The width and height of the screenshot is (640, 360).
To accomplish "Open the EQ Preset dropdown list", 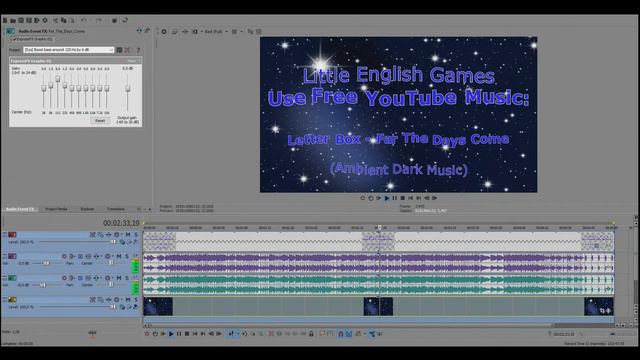I will pos(111,50).
